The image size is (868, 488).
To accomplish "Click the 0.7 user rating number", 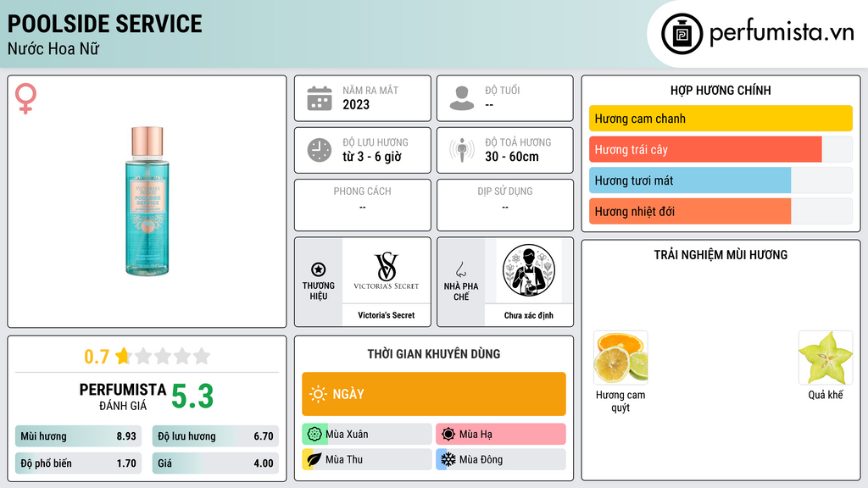I will click(97, 357).
